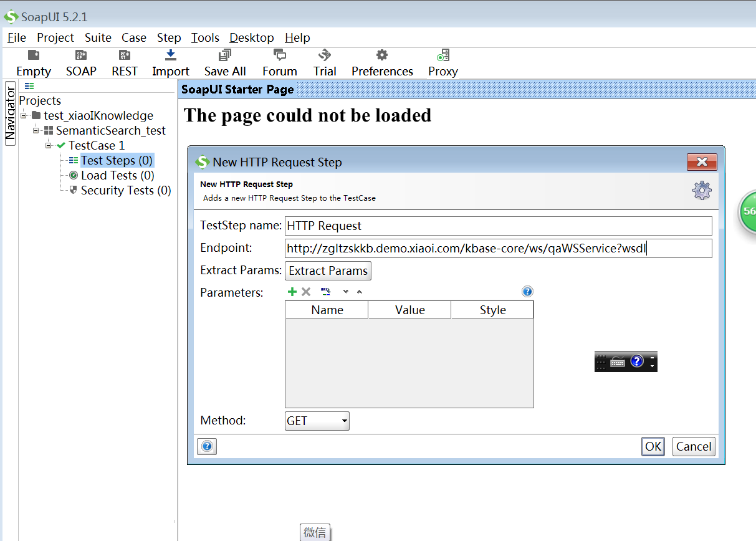The width and height of the screenshot is (756, 541).
Task: Open Preferences gear in the toolbar
Action: pyautogui.click(x=382, y=55)
